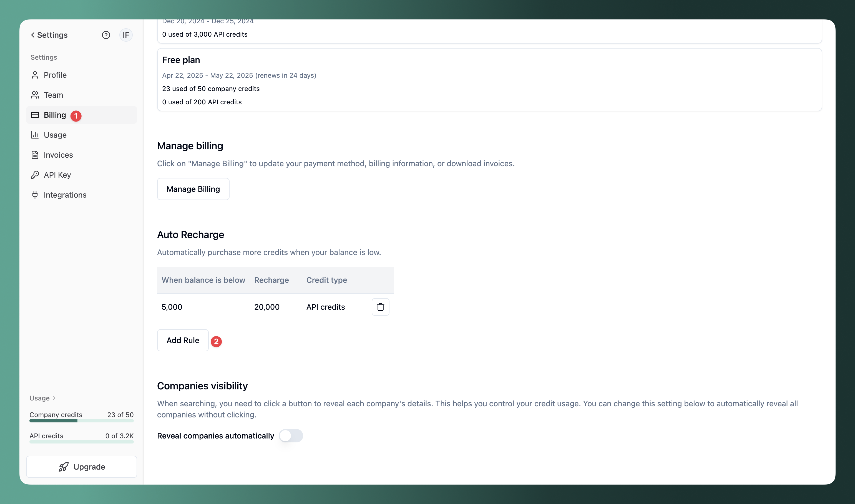Click the back chevron next to Settings
The image size is (855, 504).
(32, 35)
